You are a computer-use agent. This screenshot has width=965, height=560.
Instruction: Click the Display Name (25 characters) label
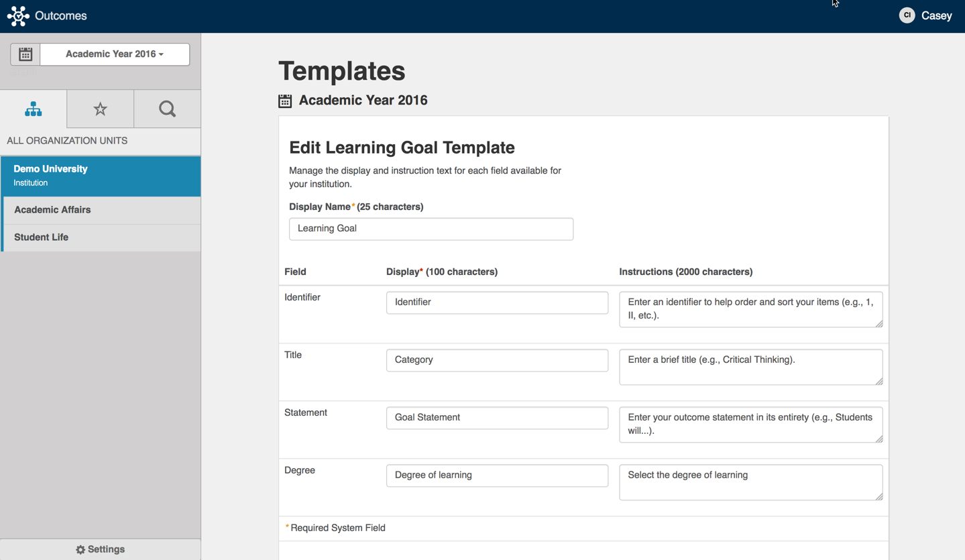(356, 207)
